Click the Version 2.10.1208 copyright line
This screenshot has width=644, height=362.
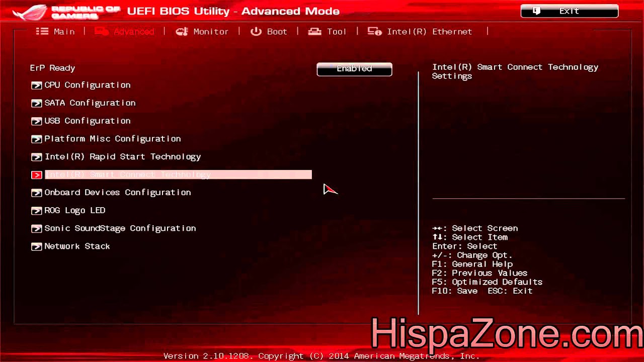(321, 356)
